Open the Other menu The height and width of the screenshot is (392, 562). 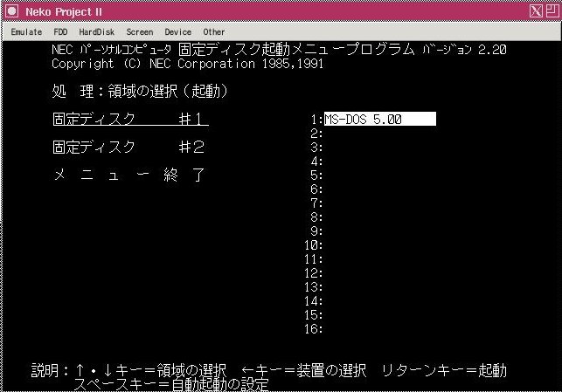[214, 32]
